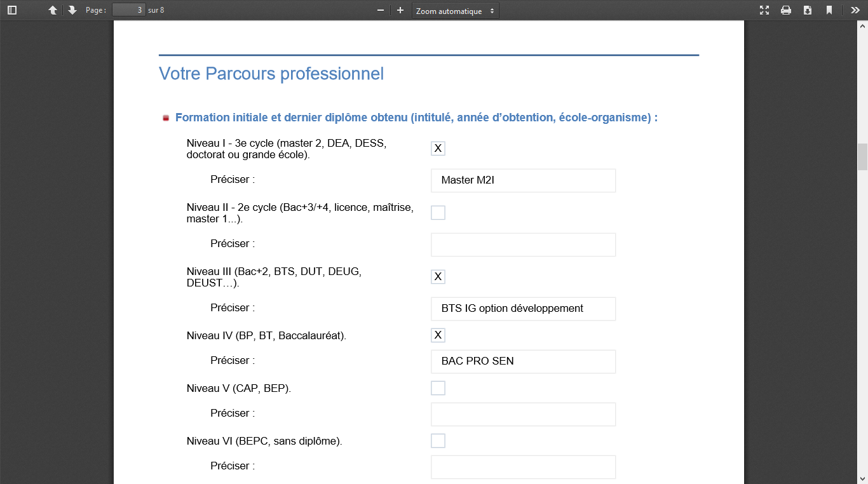868x484 pixels.
Task: Click the scrollbar up arrow
Action: pyautogui.click(x=862, y=27)
